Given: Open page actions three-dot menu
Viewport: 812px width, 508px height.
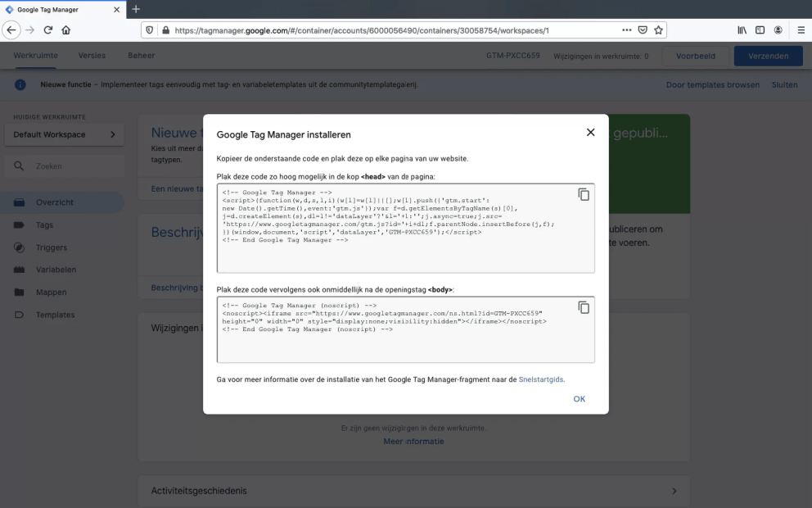Looking at the screenshot, I should 627,30.
